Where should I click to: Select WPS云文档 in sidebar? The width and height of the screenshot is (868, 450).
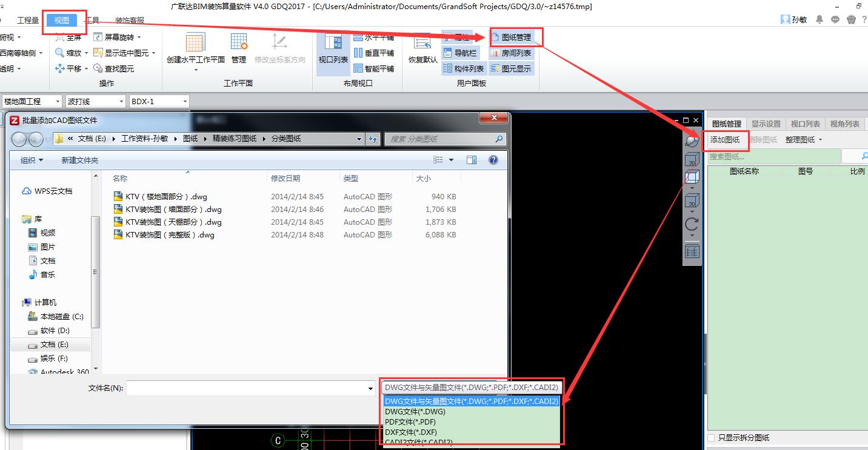click(x=47, y=191)
